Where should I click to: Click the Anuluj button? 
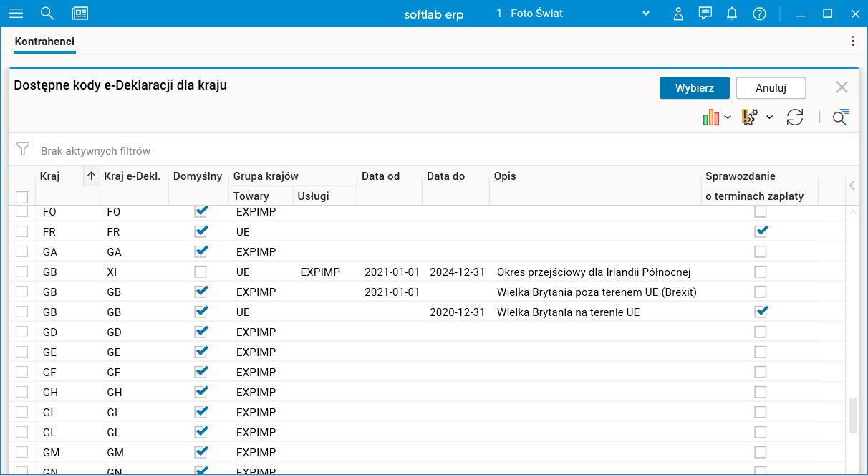coord(771,88)
